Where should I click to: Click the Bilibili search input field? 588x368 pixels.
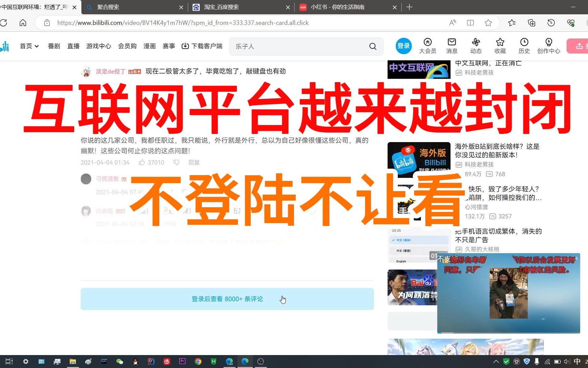(x=299, y=46)
